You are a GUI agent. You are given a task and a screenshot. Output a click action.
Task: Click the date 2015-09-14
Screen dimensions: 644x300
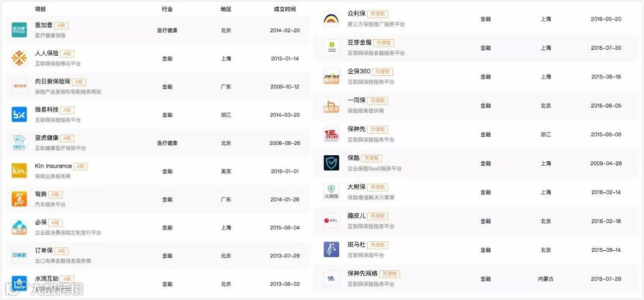tap(606, 250)
